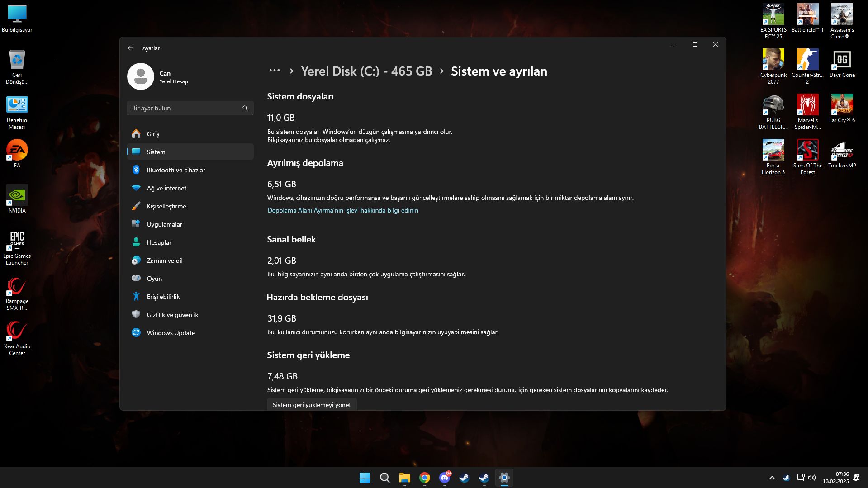Screen dimensions: 868x488
Task: Open Hesaplar settings
Action: point(190,242)
